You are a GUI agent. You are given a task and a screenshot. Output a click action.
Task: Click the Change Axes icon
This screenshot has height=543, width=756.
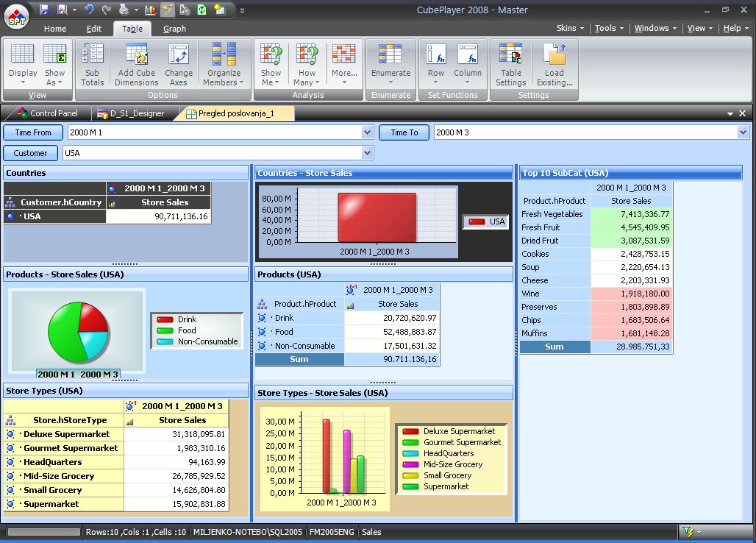[179, 54]
